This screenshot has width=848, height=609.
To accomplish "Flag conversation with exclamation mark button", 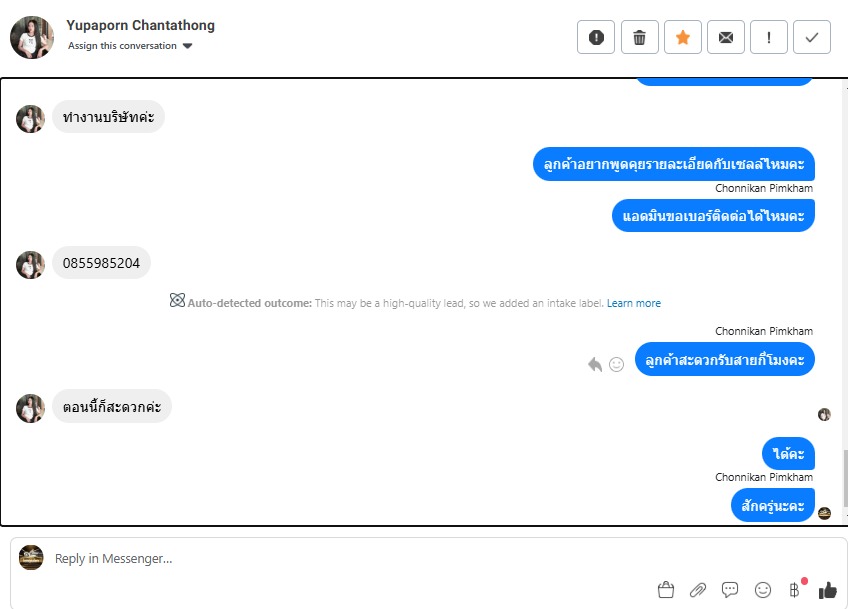I will tap(768, 37).
